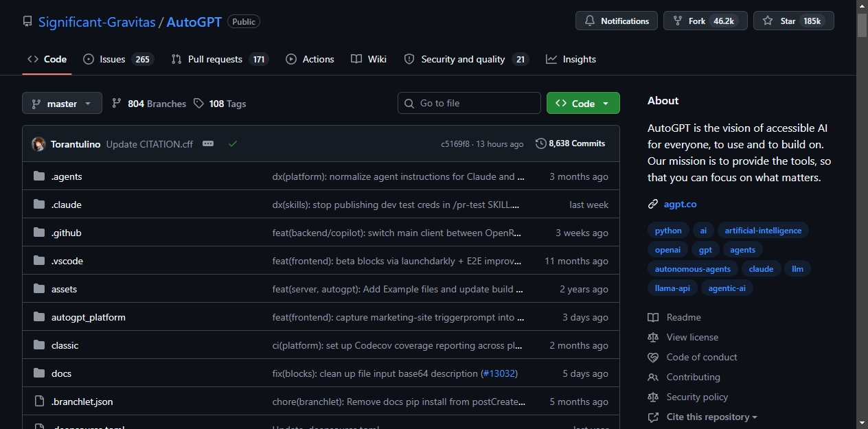868x429 pixels.
Task: Click the commit history clock icon
Action: pos(541,143)
